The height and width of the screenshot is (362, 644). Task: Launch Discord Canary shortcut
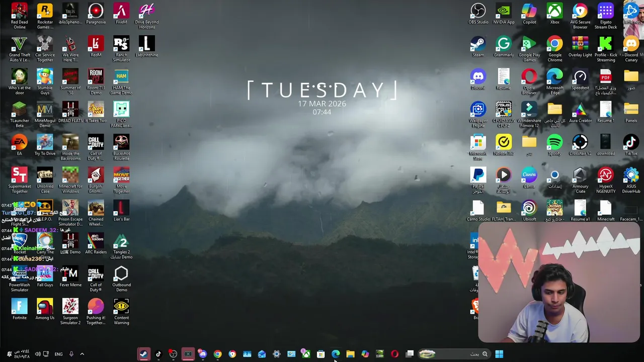[631, 49]
